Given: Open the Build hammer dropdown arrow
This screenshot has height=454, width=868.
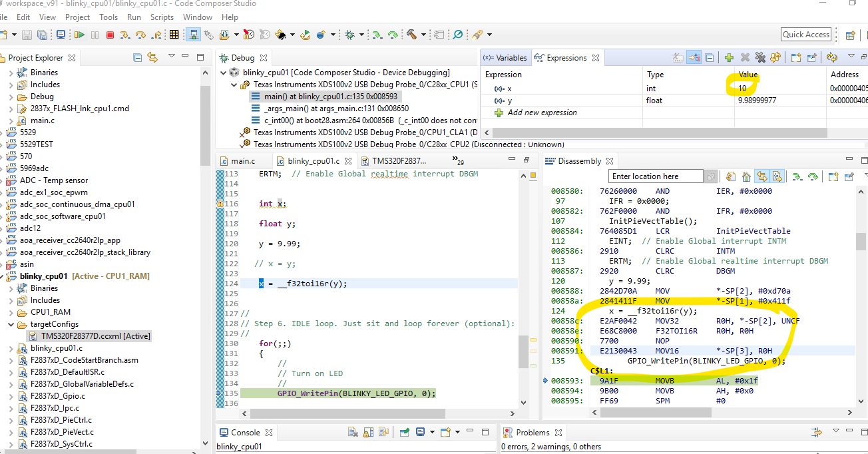Looking at the screenshot, I should [423, 35].
